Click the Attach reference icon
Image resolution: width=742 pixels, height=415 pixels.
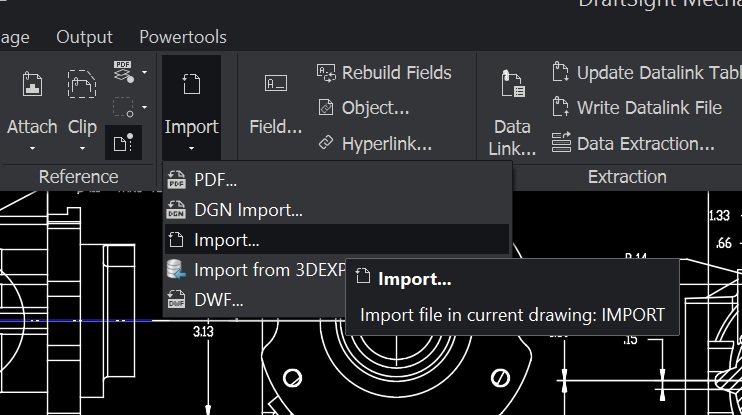pyautogui.click(x=32, y=84)
